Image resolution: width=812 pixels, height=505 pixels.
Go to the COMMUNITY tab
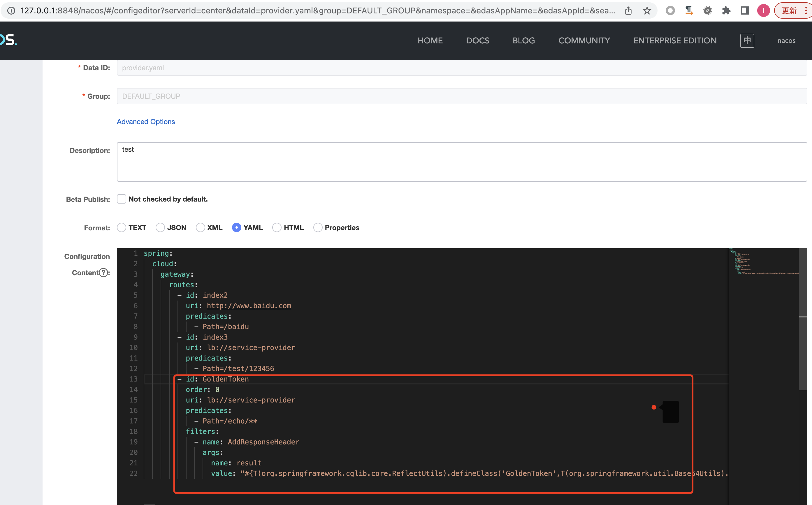pyautogui.click(x=584, y=40)
